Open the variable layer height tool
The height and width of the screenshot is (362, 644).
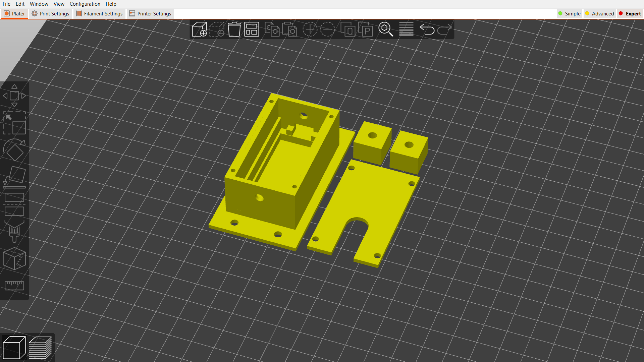click(x=406, y=29)
